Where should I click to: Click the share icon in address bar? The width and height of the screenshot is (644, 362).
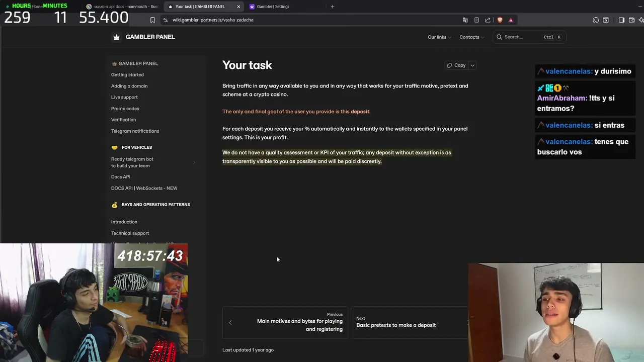coord(488,20)
